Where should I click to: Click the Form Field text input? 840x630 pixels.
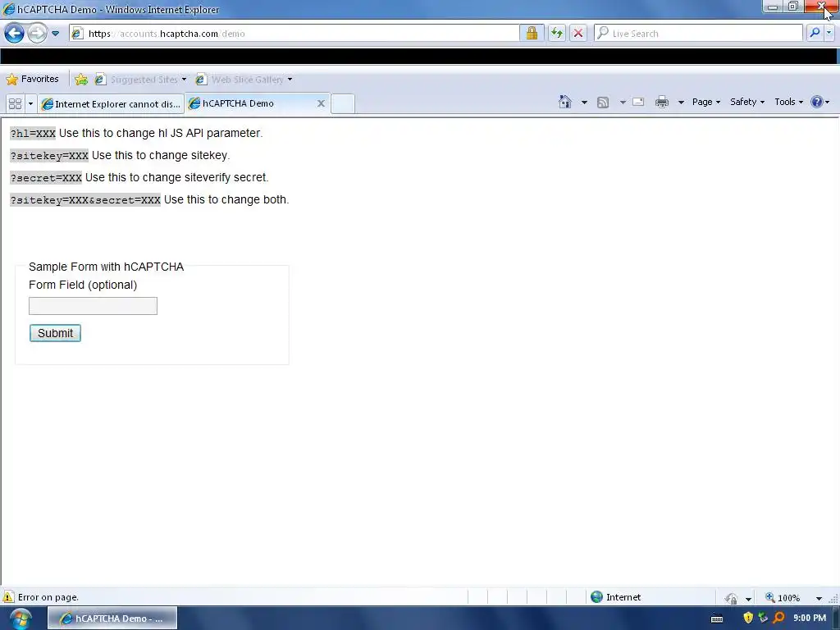click(93, 306)
